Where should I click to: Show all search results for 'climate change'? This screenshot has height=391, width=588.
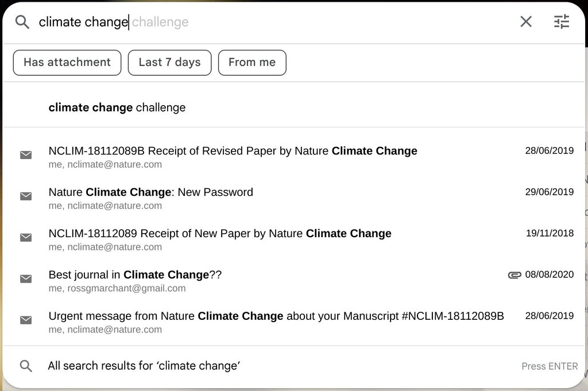pyautogui.click(x=293, y=366)
